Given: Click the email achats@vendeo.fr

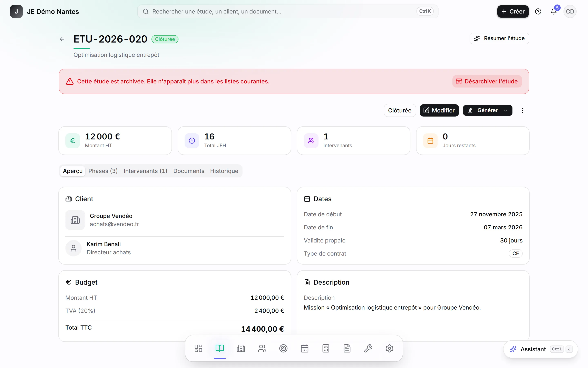Looking at the screenshot, I should coord(115,224).
